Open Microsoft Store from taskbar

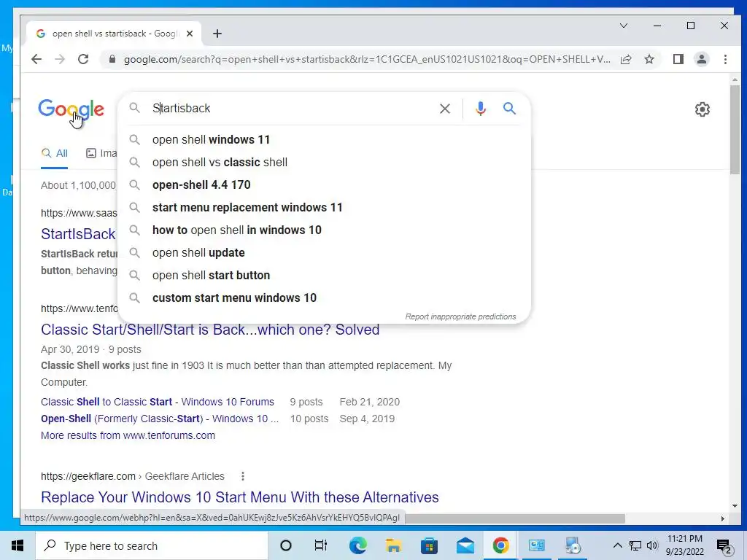pyautogui.click(x=429, y=545)
